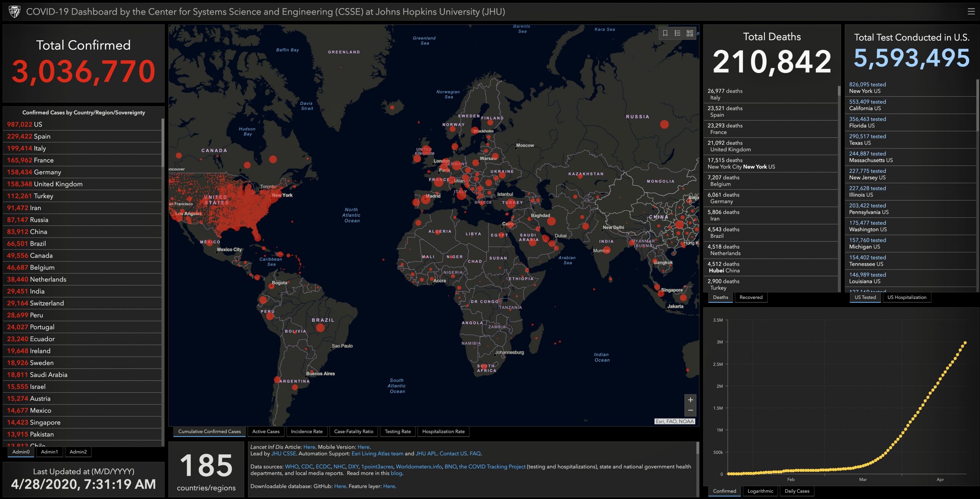Image resolution: width=980 pixels, height=499 pixels.
Task: Click the '157,760 tested Michigan US' entry
Action: click(x=911, y=243)
